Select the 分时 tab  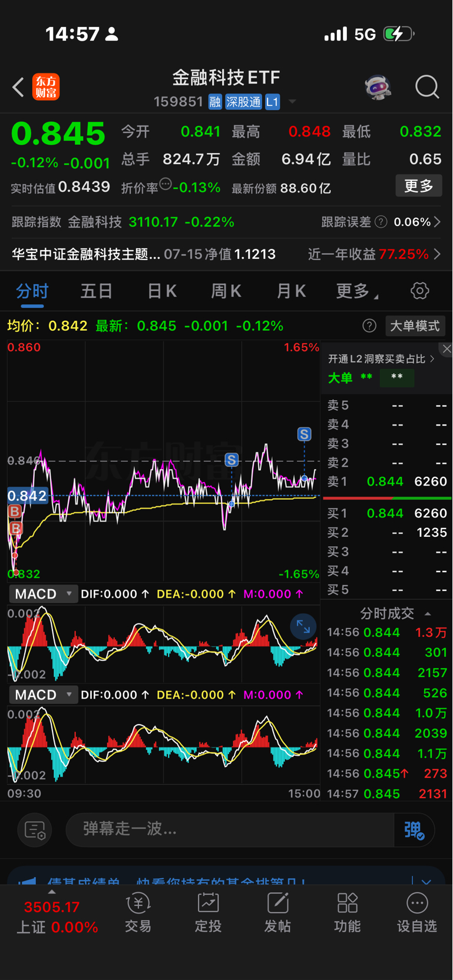(32, 291)
